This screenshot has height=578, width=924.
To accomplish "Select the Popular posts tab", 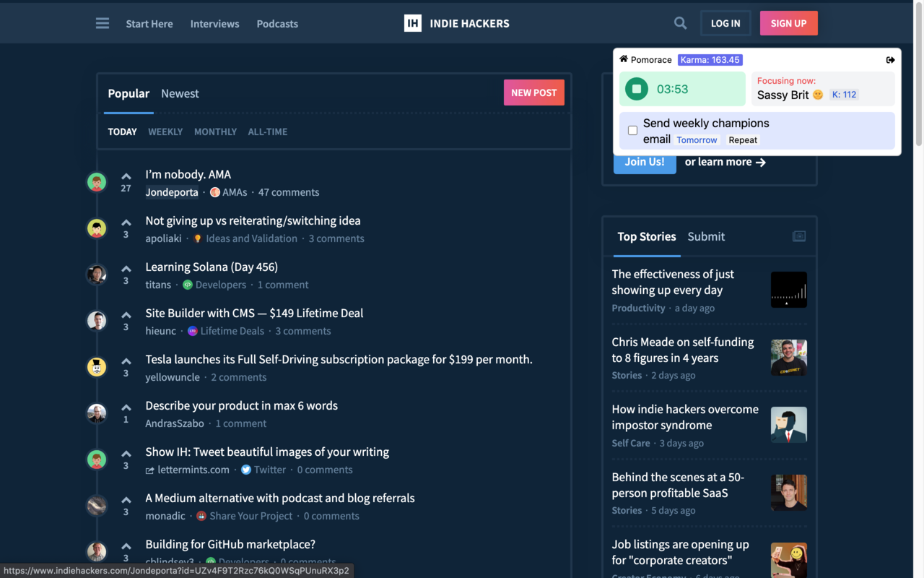I will [128, 93].
